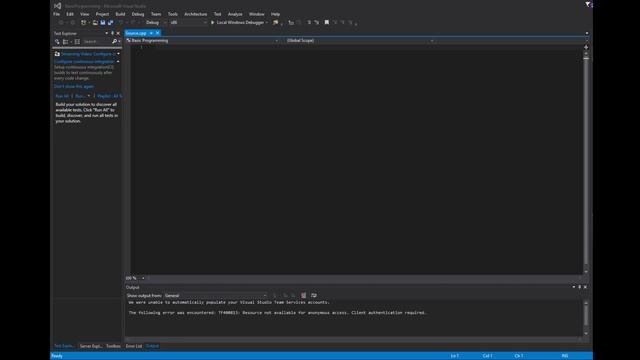Image resolution: width=640 pixels, height=360 pixels.
Task: Click the Streaming Video Configure link
Action: 88,54
